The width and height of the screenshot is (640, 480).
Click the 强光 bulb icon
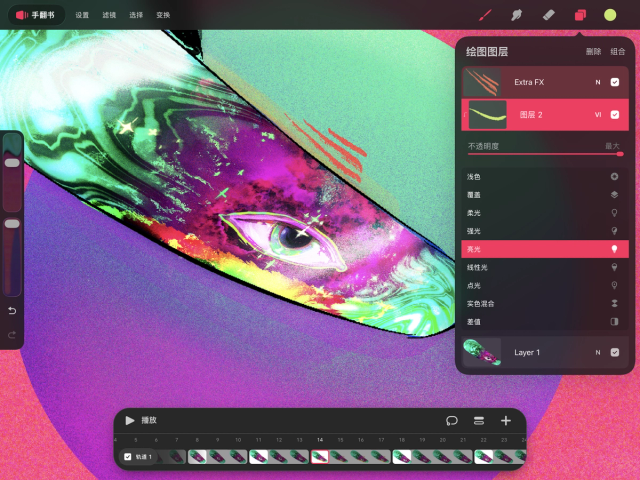614,231
